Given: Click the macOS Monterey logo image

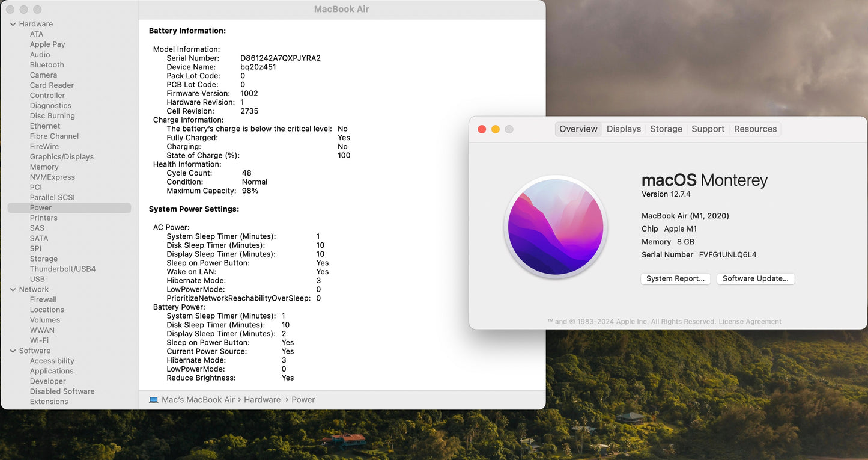Looking at the screenshot, I should (x=556, y=227).
